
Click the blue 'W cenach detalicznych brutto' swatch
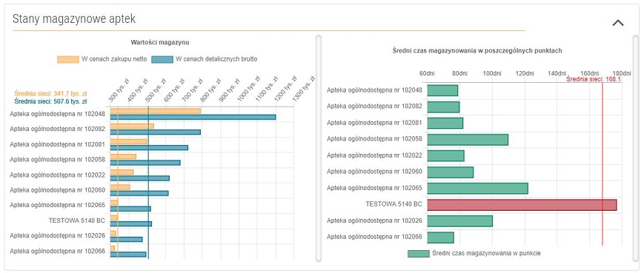[162, 59]
